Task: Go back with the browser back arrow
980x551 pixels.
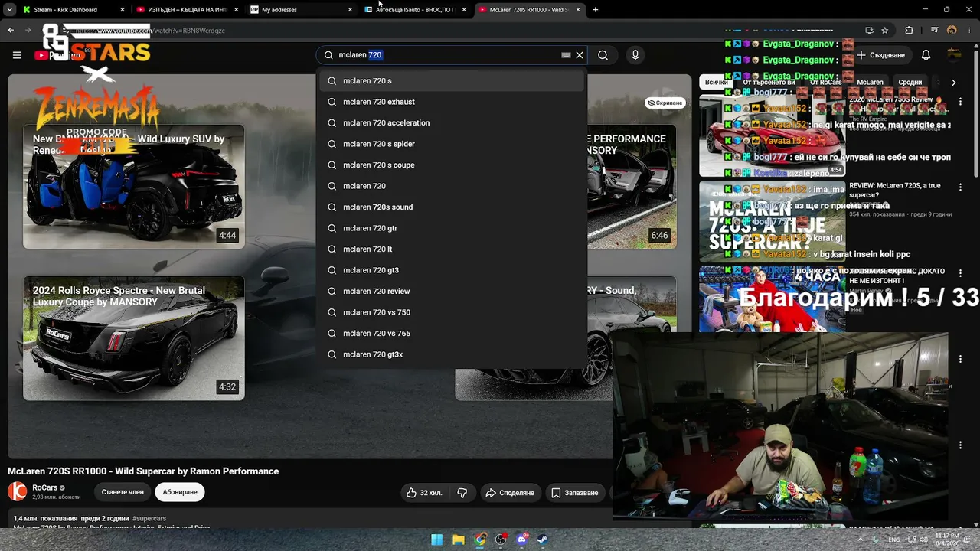Action: 11,31
